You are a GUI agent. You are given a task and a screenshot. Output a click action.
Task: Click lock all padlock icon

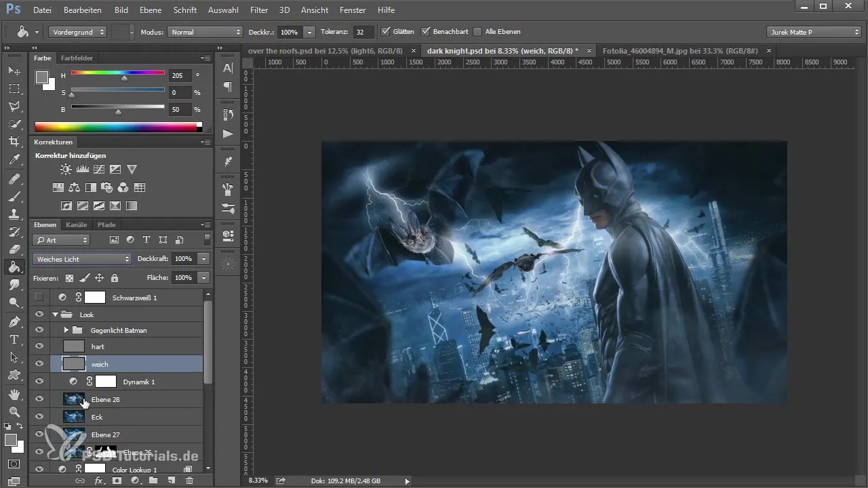click(115, 278)
